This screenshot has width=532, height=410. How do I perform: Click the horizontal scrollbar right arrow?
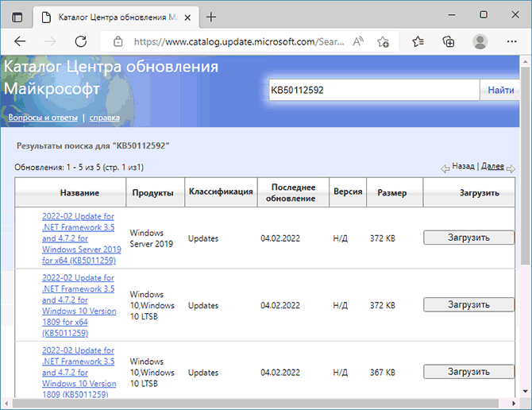click(514, 404)
